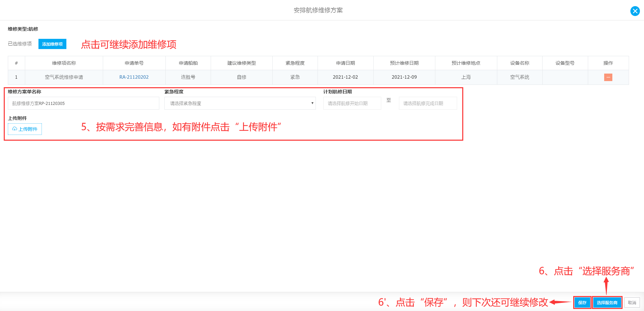Image resolution: width=644 pixels, height=311 pixels.
Task: Select the 航修完成日期 date field
Action: coord(428,103)
